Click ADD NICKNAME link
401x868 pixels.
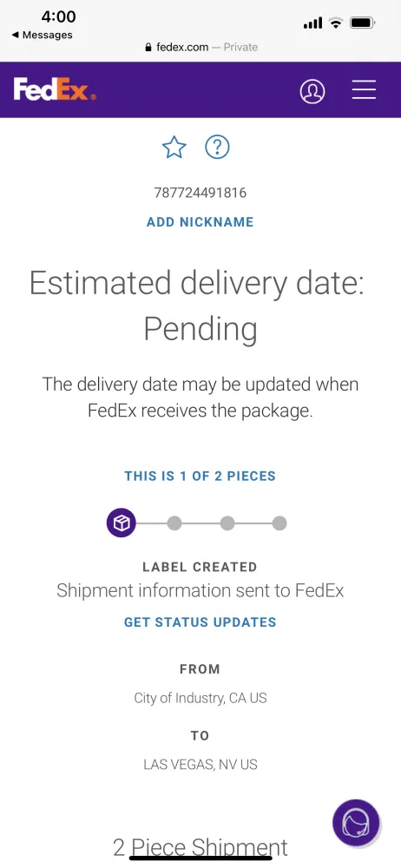click(200, 222)
